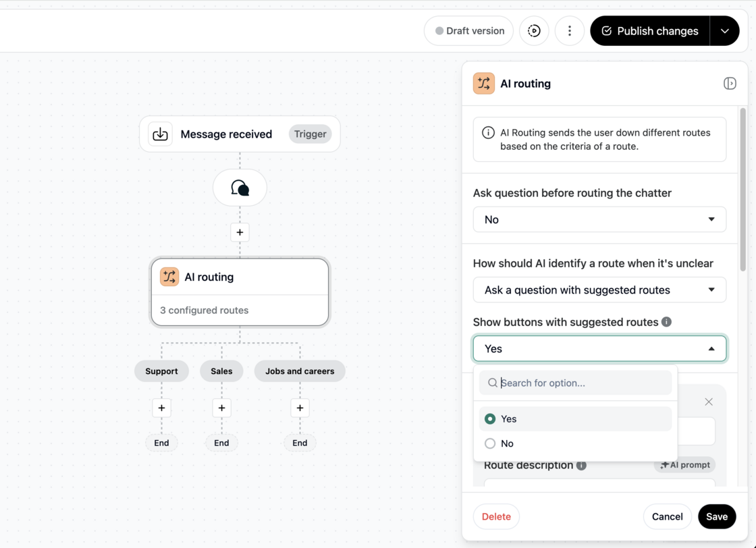Click the chat bubble node icon
This screenshot has height=548, width=756.
click(240, 188)
